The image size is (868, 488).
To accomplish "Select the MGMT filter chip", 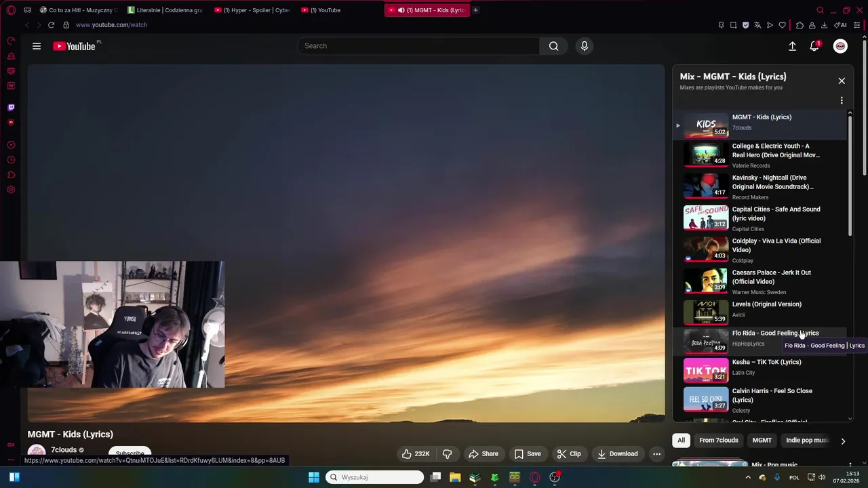I will tap(762, 441).
